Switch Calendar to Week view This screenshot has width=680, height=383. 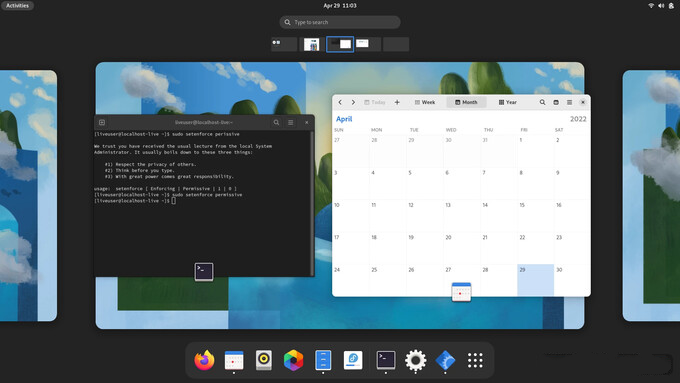(x=425, y=102)
